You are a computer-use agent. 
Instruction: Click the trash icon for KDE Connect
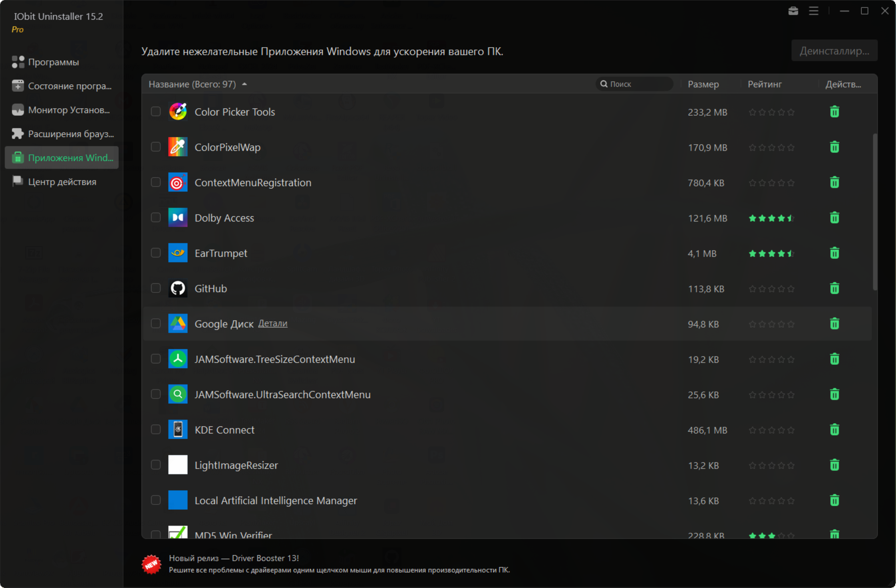pyautogui.click(x=834, y=430)
